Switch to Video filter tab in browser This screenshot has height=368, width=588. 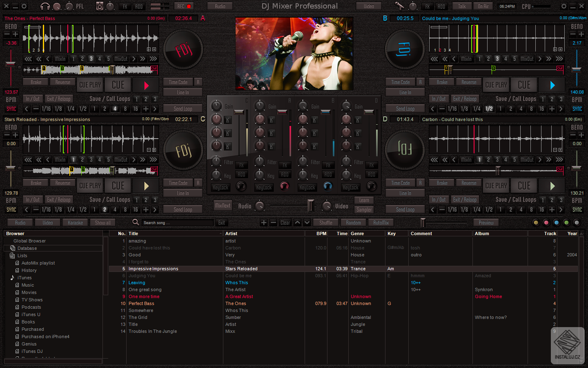pos(47,222)
